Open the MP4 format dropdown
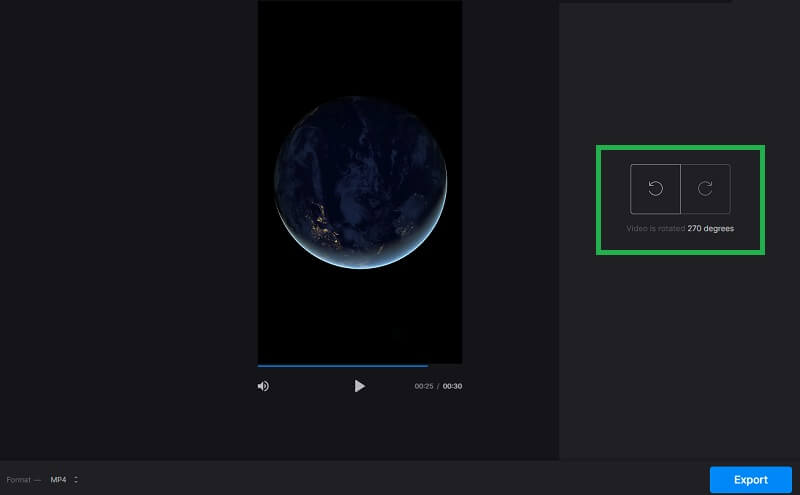The width and height of the screenshot is (800, 495). pos(64,480)
